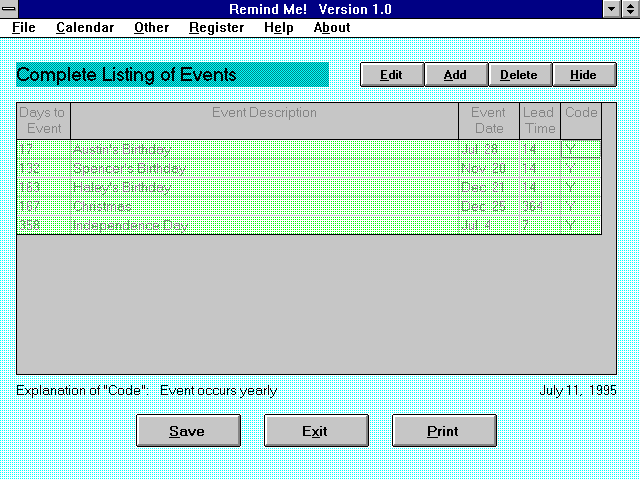
Task: Open the About menu
Action: [x=332, y=28]
